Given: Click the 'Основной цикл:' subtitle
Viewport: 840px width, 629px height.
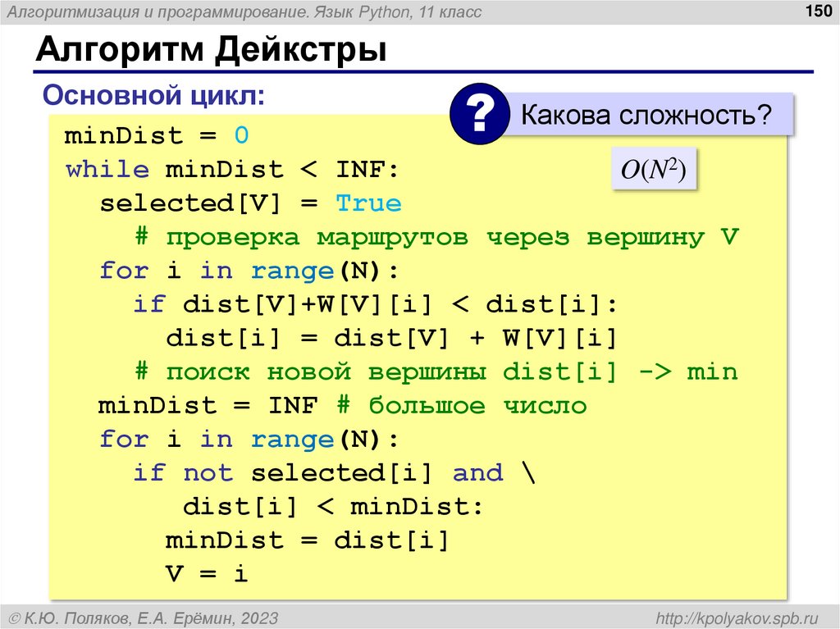Looking at the screenshot, I should [153, 96].
